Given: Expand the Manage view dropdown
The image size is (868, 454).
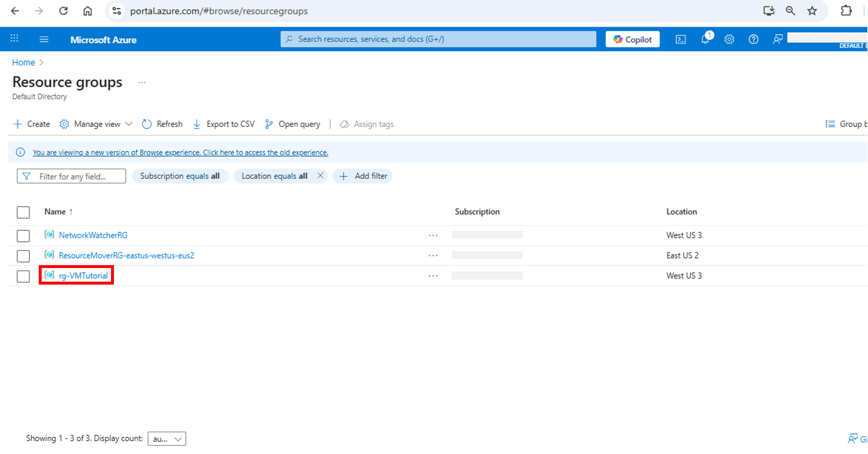Looking at the screenshot, I should click(x=96, y=124).
